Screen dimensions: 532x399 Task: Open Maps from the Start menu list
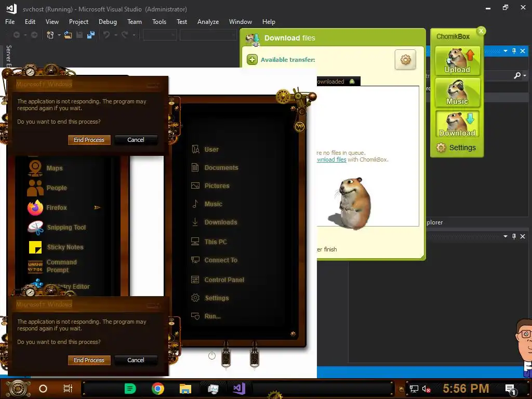(x=45, y=168)
